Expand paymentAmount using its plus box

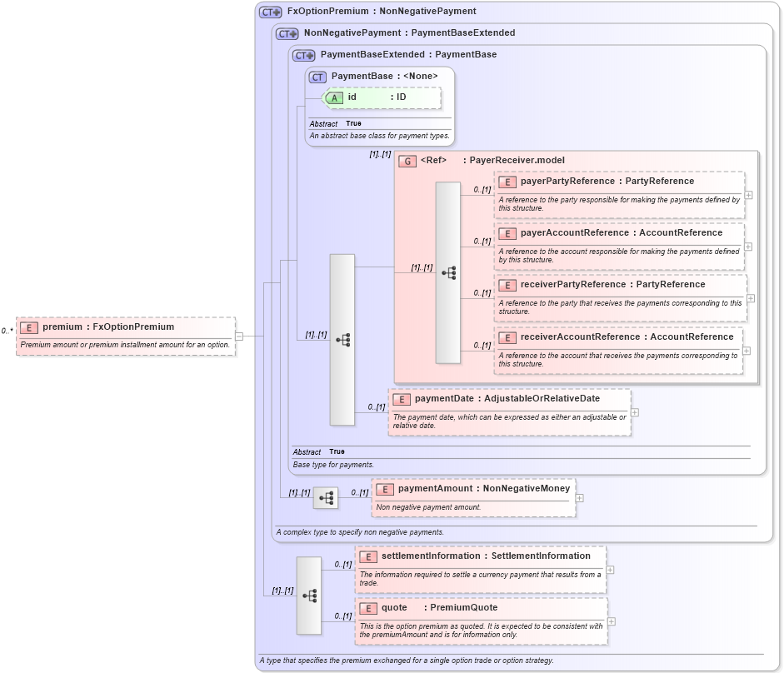(579, 497)
